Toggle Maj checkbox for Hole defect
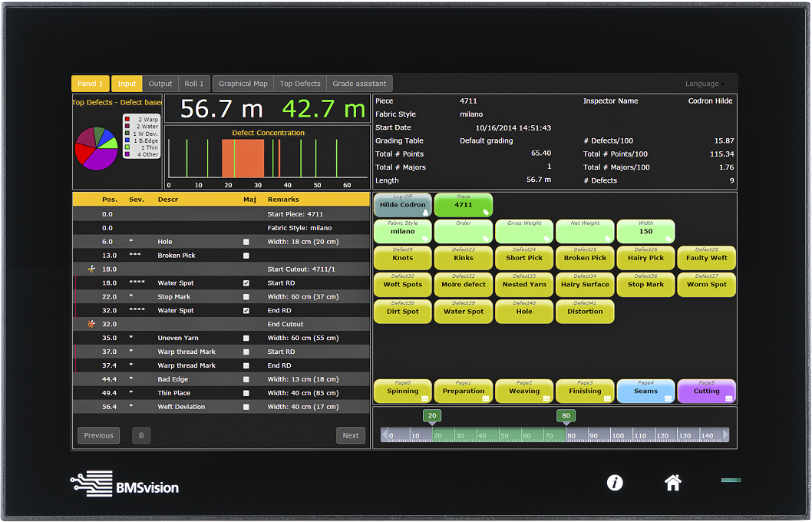The width and height of the screenshot is (812, 522). [x=246, y=242]
